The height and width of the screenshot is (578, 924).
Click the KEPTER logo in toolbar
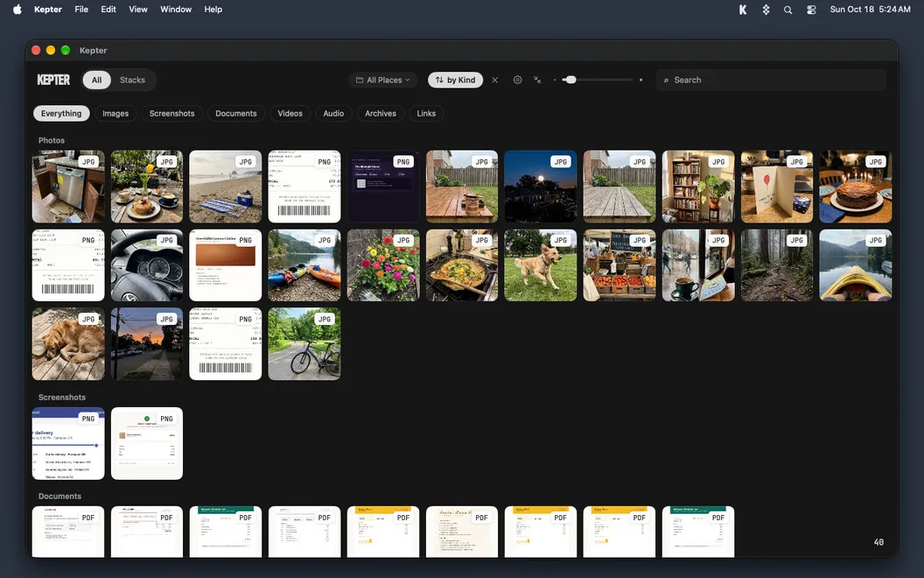tap(53, 80)
